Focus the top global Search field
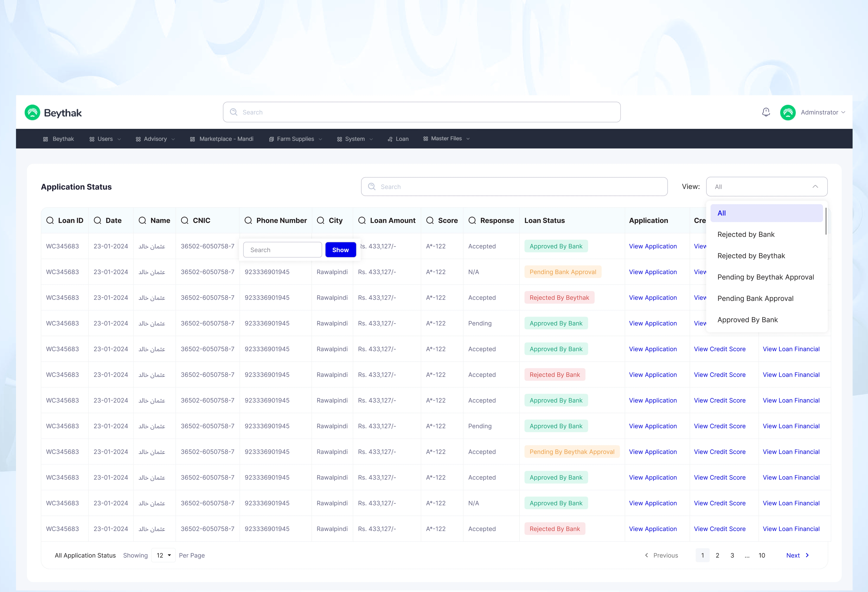This screenshot has width=868, height=592. (x=422, y=112)
